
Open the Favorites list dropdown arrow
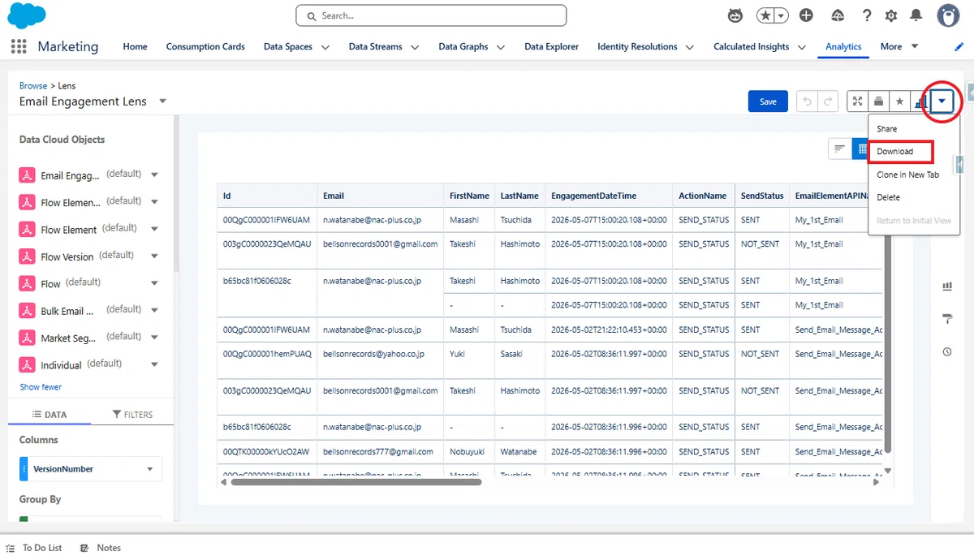(x=781, y=15)
